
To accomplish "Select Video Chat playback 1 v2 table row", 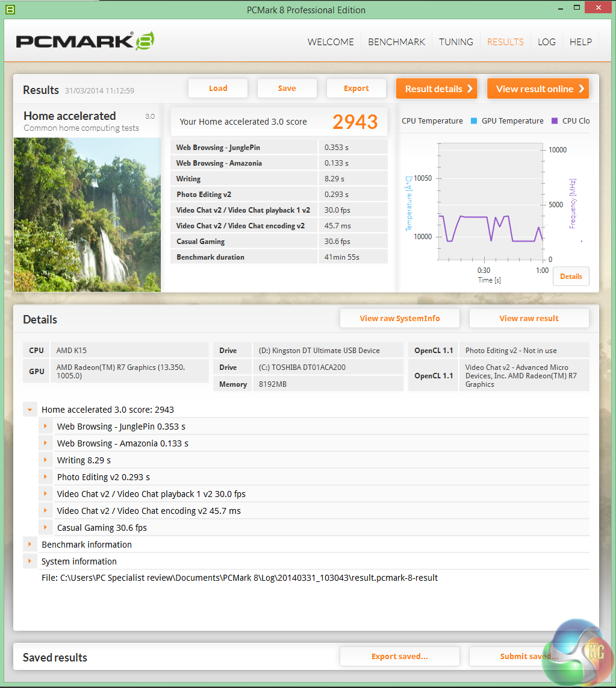I will [279, 210].
